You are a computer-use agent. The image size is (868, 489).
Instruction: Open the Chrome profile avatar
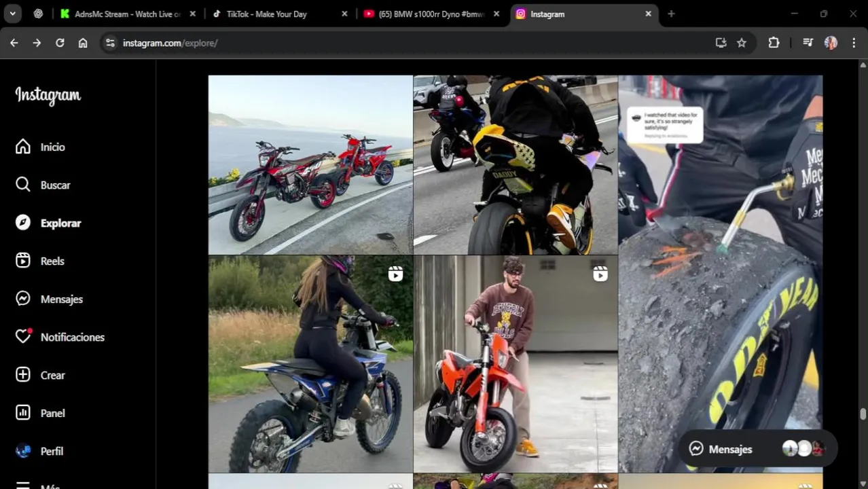coord(831,43)
